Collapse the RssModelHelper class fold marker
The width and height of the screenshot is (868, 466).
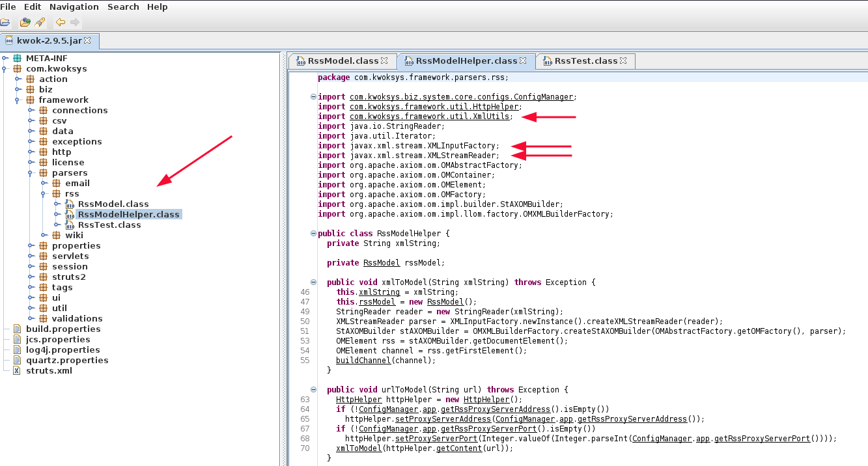click(313, 234)
